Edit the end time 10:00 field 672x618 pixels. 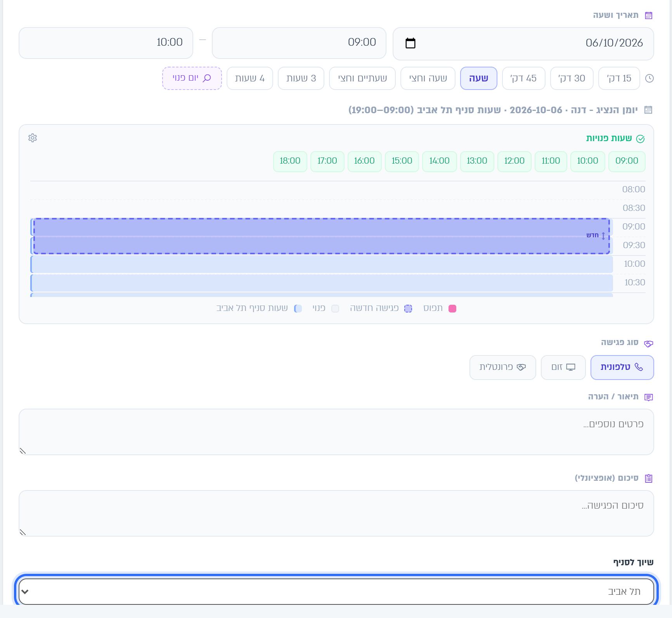tap(106, 43)
